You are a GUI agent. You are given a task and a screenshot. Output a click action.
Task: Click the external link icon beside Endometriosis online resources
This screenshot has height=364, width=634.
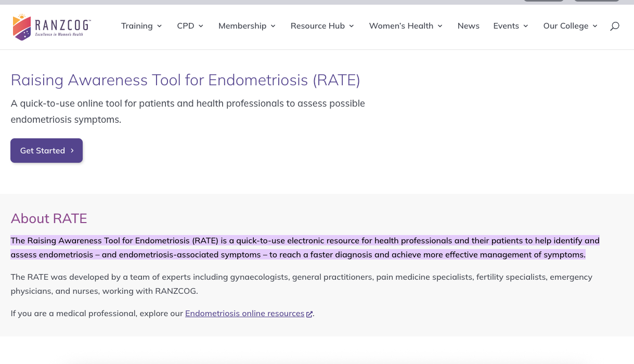tap(309, 314)
